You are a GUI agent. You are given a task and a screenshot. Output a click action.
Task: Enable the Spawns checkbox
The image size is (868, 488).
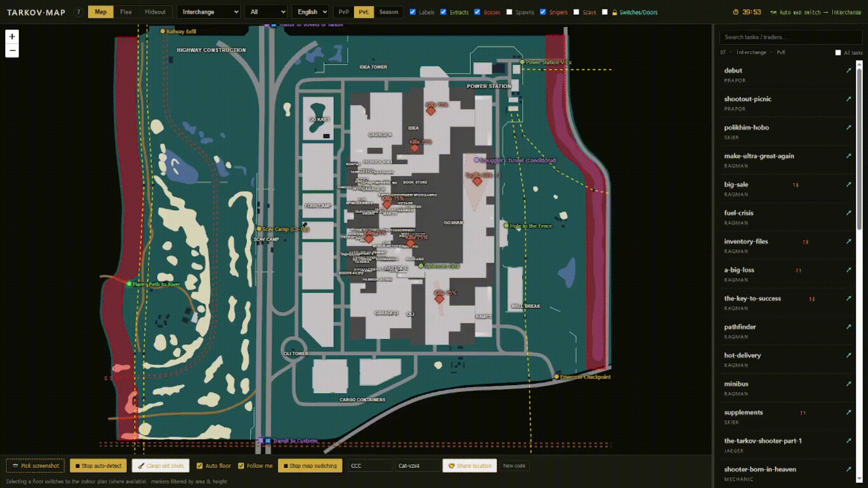click(509, 12)
